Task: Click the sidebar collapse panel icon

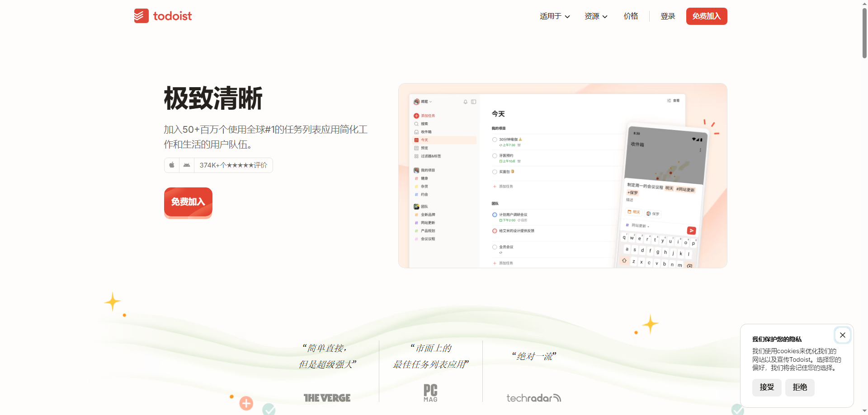Action: [473, 102]
